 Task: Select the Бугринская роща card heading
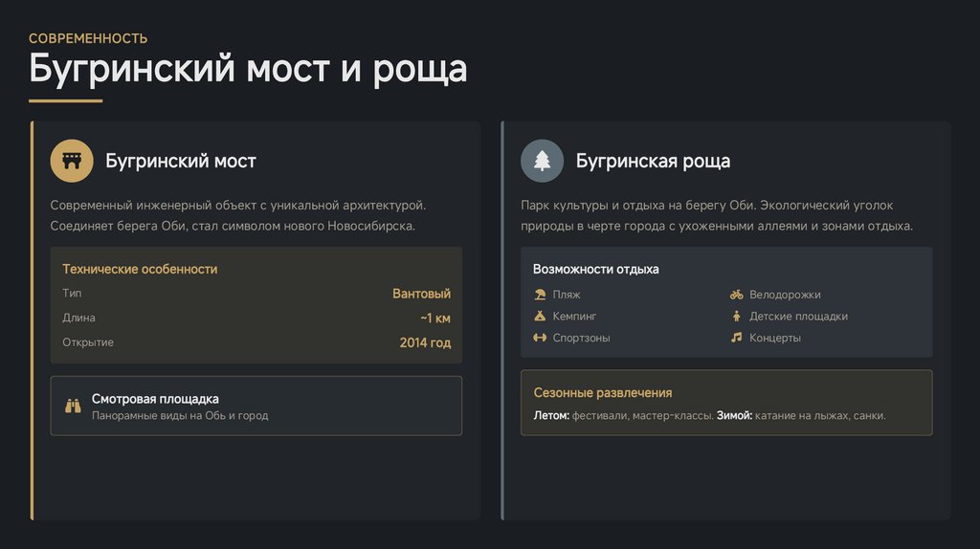coord(653,161)
